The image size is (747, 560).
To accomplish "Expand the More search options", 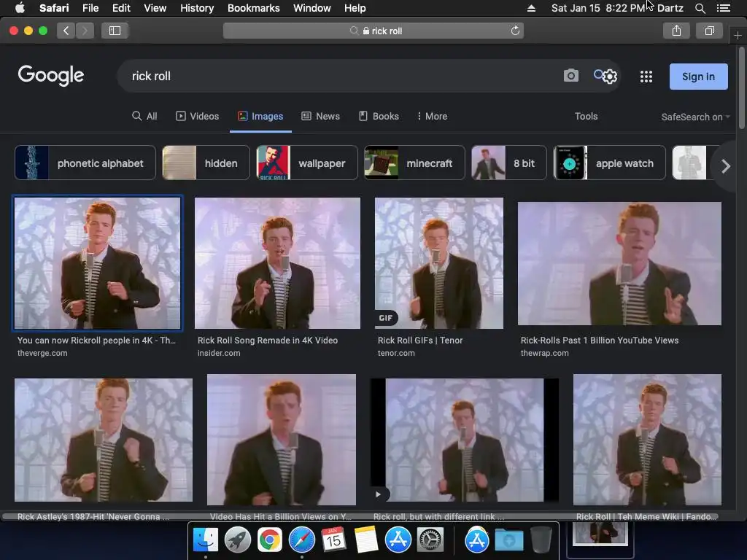I will (x=432, y=116).
